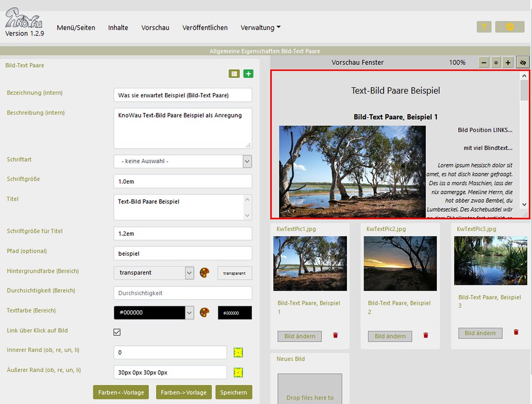The height and width of the screenshot is (404, 532).
Task: Click the inner margin editor icon
Action: click(x=238, y=353)
